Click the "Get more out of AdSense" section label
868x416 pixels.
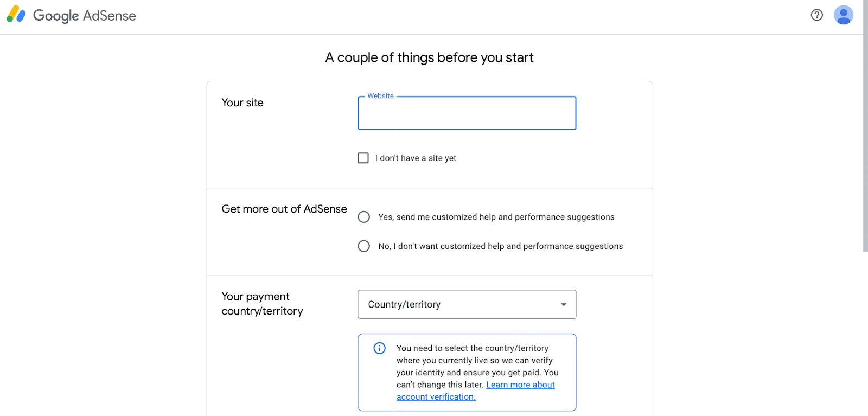click(284, 209)
